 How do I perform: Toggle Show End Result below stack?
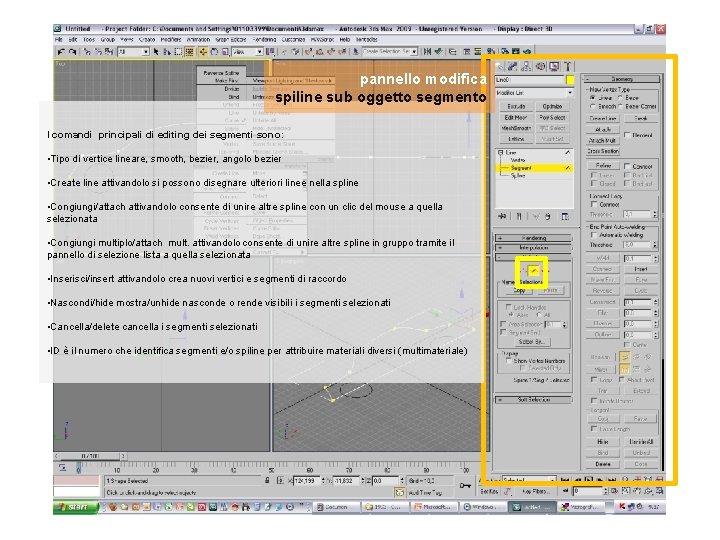tap(519, 216)
